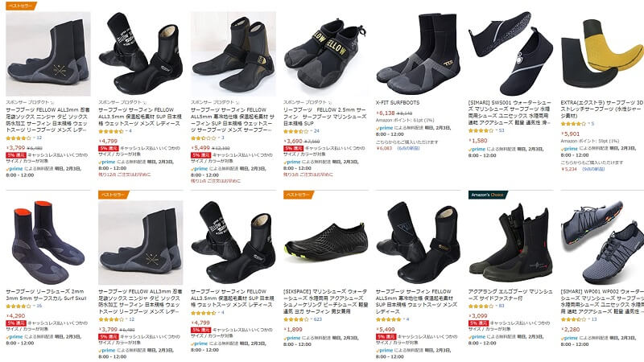Click the star rating for SIMARI SWS001 shoes

[x=481, y=130]
